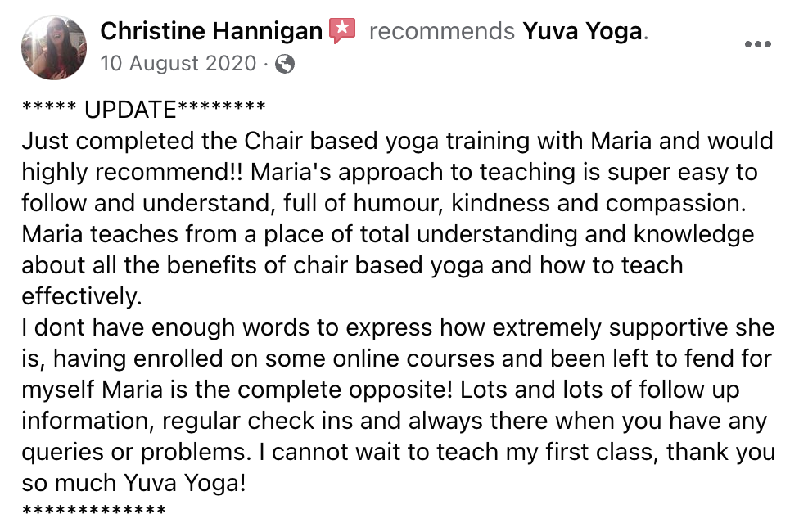Screen dimensions: 799x532
Task: Open Christine Hannigan's profile picture
Action: click(54, 47)
